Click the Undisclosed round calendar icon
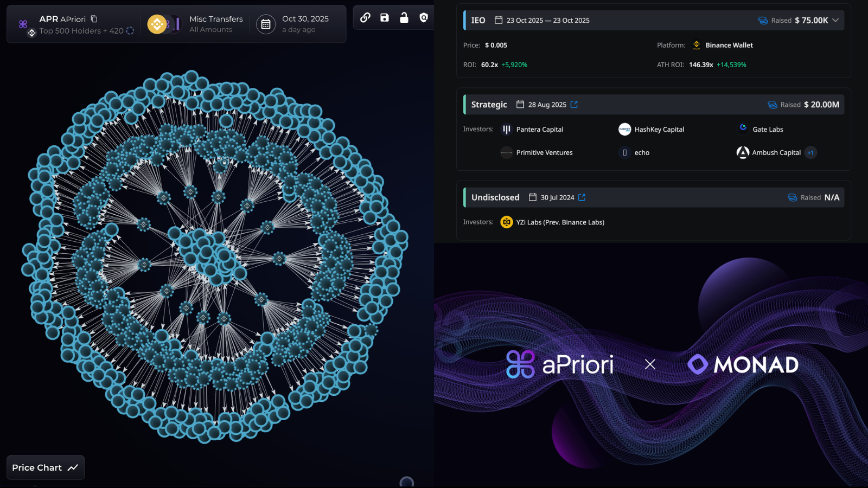Viewport: 868px width, 488px height. point(532,197)
